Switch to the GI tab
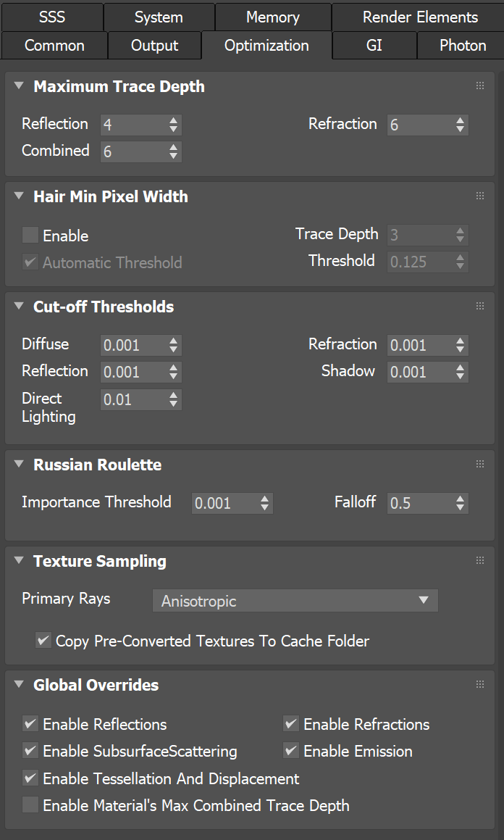The height and width of the screenshot is (840, 504). pyautogui.click(x=374, y=46)
